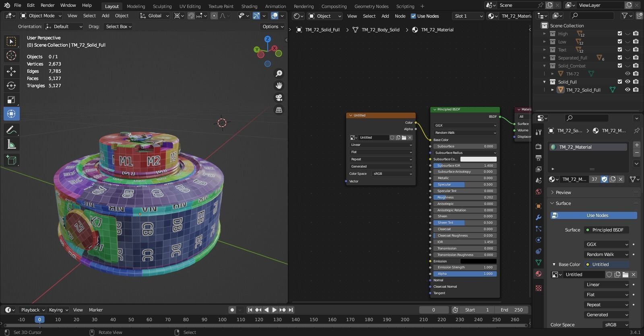Viewport: 644px width, 336px height.
Task: Open the Modifiers wrench tab
Action: [539, 217]
